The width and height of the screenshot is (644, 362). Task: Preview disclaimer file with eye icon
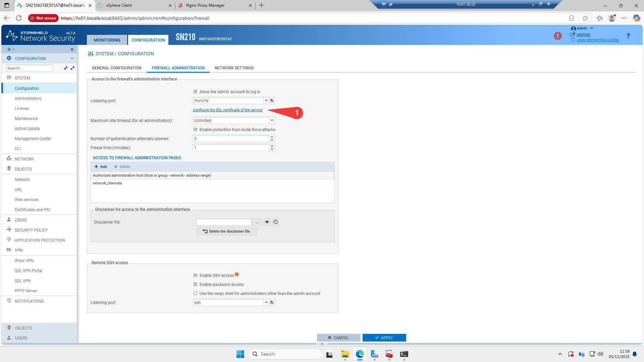[267, 222]
